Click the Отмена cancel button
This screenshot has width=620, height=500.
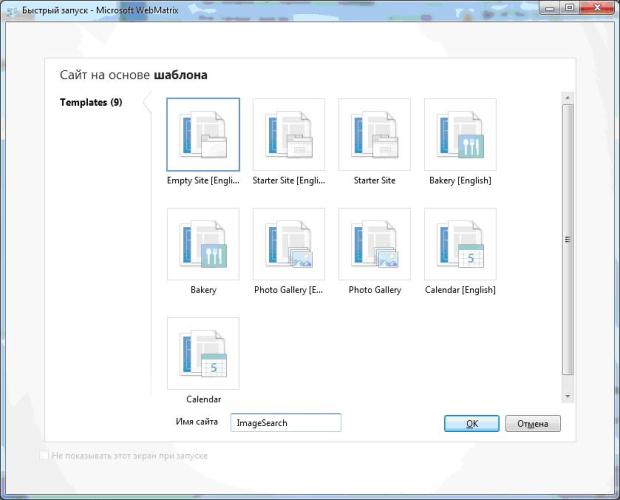pyautogui.click(x=532, y=424)
